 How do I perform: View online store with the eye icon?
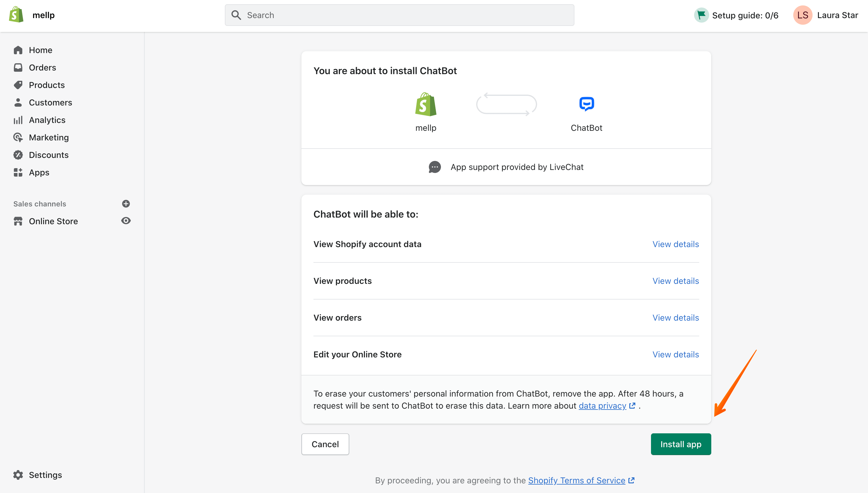point(126,221)
